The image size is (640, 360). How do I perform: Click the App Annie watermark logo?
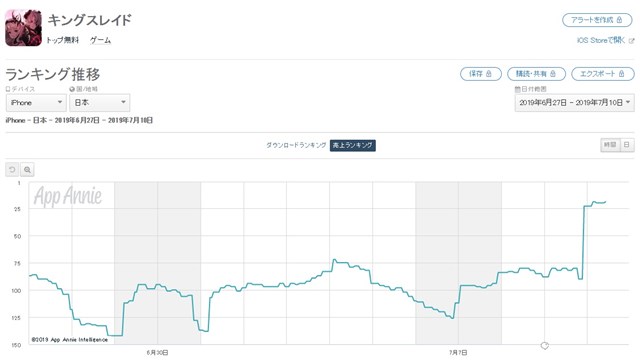pos(68,196)
